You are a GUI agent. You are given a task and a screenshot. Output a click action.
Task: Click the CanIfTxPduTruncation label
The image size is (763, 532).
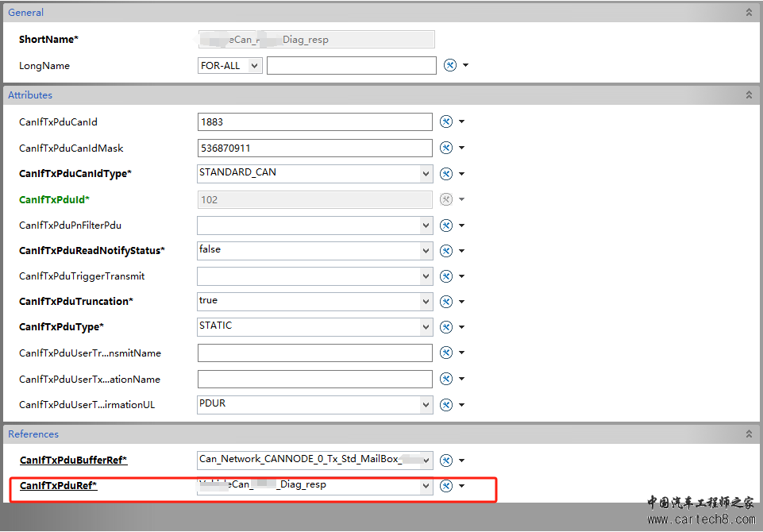[76, 301]
